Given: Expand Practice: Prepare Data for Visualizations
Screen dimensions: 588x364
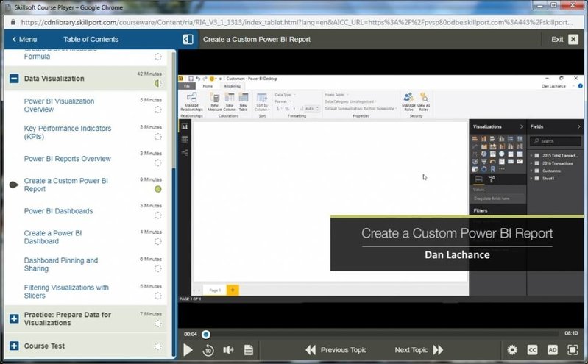Looking at the screenshot, I should (14, 318).
